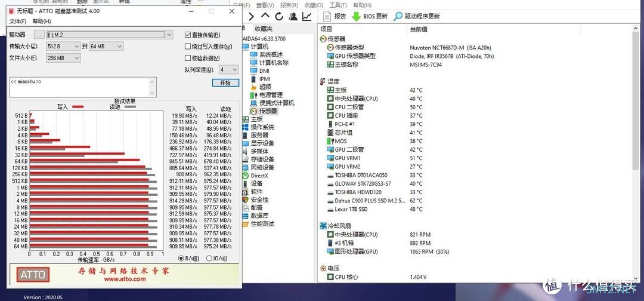Open AIDA64 报告(R) menu
This screenshot has height=301, width=644.
[289, 5]
